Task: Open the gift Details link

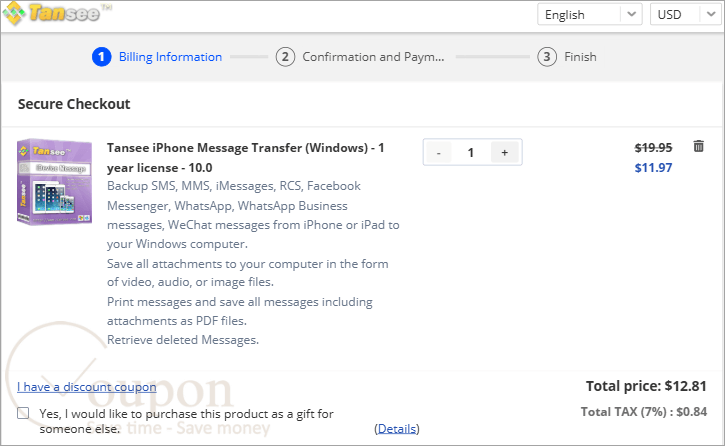Action: [397, 429]
